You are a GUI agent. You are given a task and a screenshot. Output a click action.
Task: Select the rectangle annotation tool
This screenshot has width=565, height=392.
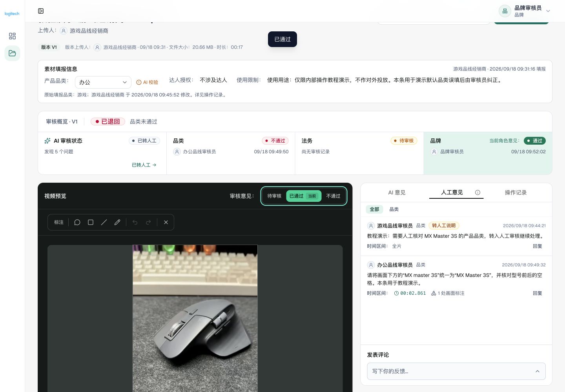pos(91,222)
